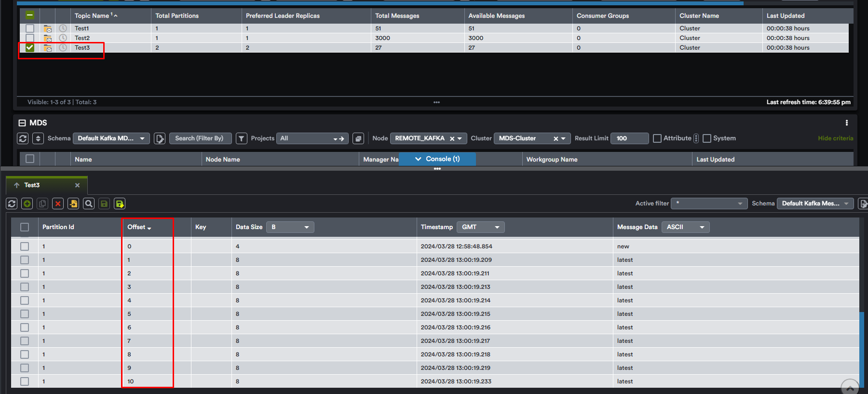Expand the Console (1) tab
The width and height of the screenshot is (868, 394).
coord(437,159)
